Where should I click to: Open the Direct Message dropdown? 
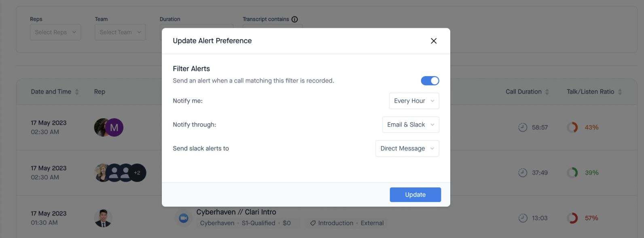click(407, 149)
